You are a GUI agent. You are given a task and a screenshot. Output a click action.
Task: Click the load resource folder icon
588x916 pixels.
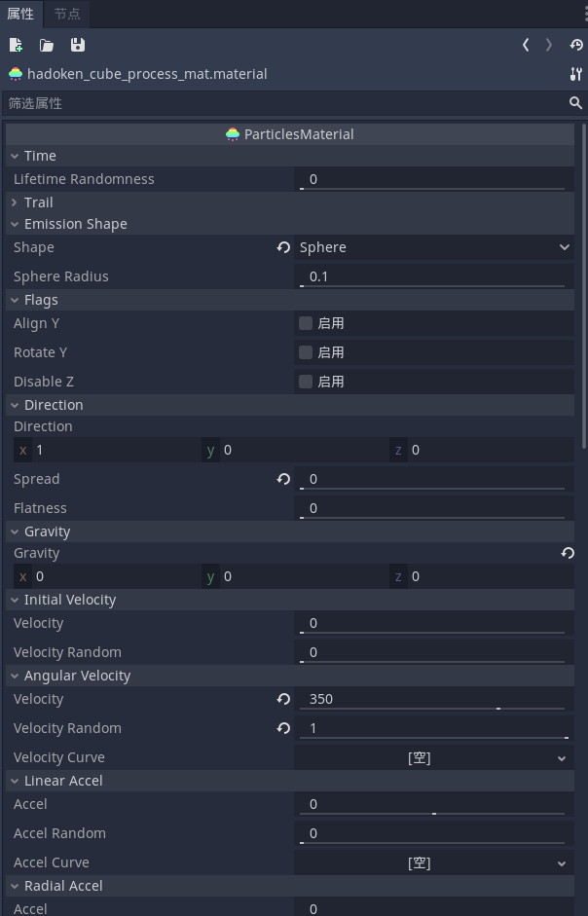coord(47,45)
